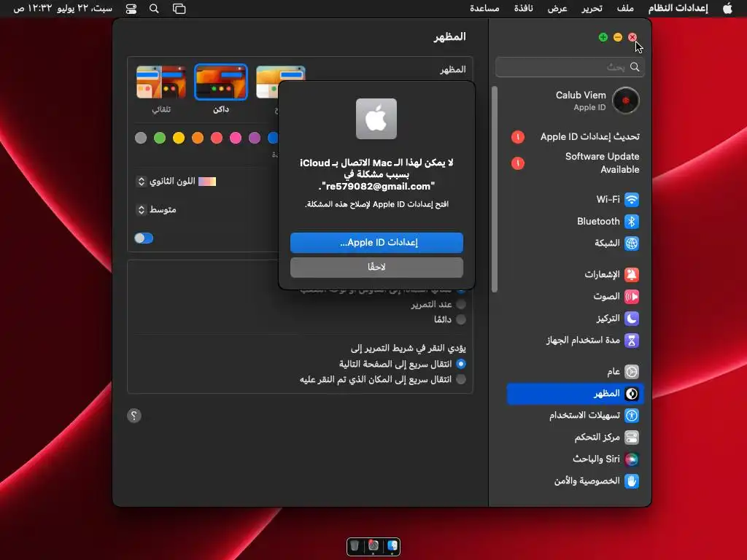This screenshot has height=560, width=747.
Task: Choose the تلقائي auto appearance thumbnail
Action: (x=161, y=82)
